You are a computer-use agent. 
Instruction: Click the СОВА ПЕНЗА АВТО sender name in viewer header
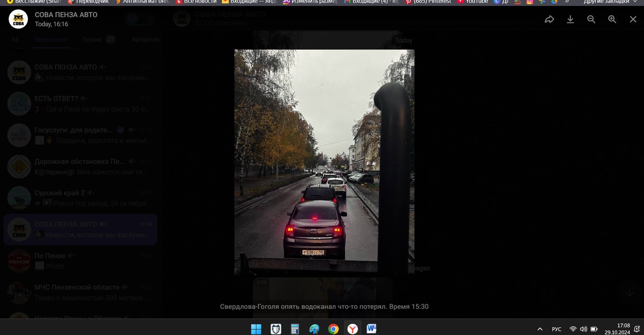66,14
